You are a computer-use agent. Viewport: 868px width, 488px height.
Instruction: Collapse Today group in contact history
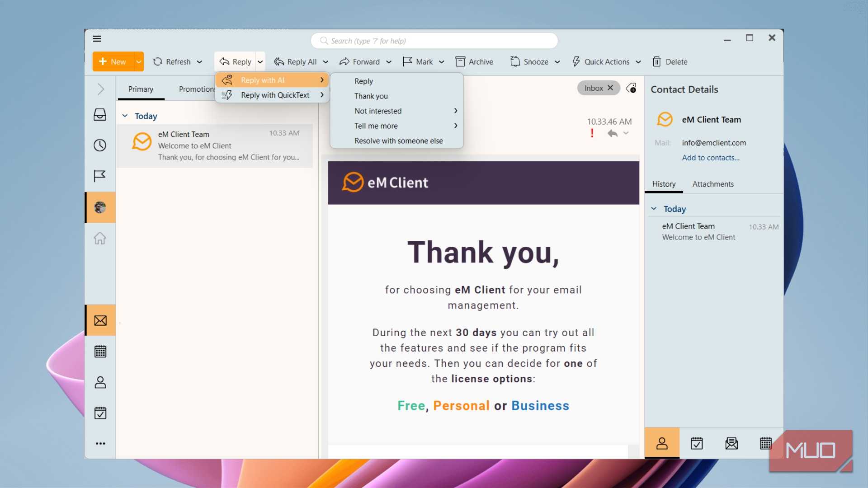click(654, 209)
